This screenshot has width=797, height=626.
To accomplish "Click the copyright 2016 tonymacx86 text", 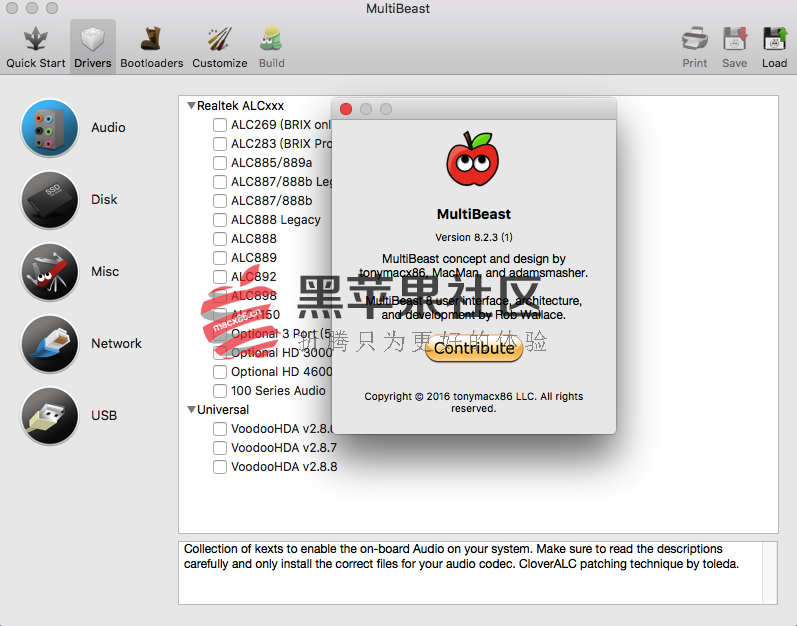I will (x=474, y=402).
